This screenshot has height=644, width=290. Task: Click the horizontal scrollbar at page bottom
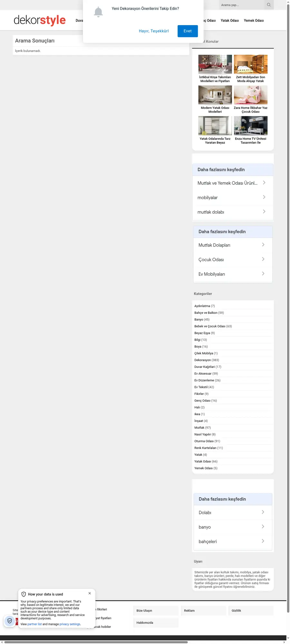(x=96, y=642)
